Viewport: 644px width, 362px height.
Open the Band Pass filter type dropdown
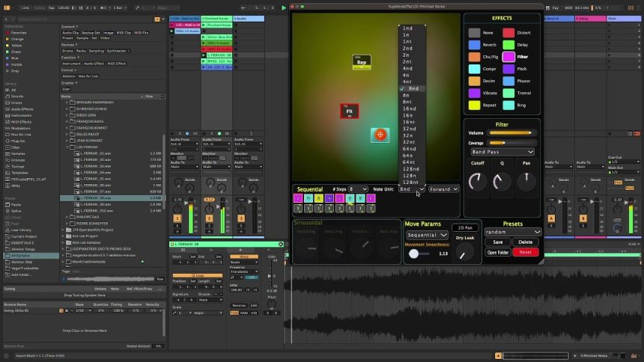(x=502, y=152)
